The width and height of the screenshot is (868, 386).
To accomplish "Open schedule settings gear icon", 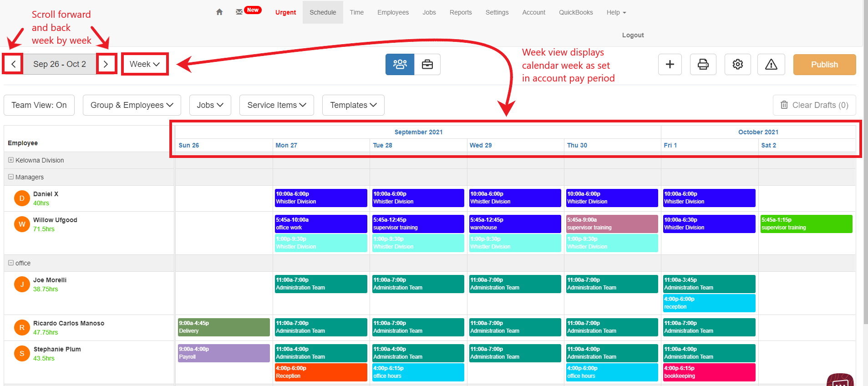I will 737,64.
